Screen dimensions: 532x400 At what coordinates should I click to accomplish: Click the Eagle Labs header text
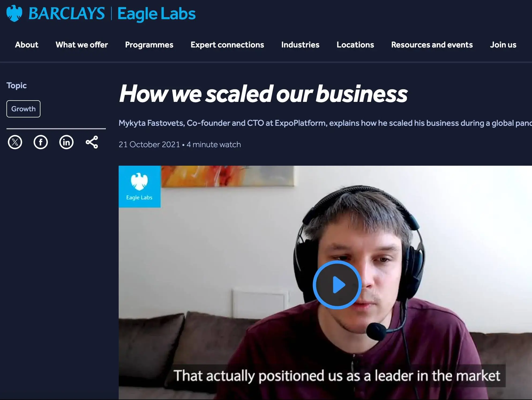pos(157,14)
